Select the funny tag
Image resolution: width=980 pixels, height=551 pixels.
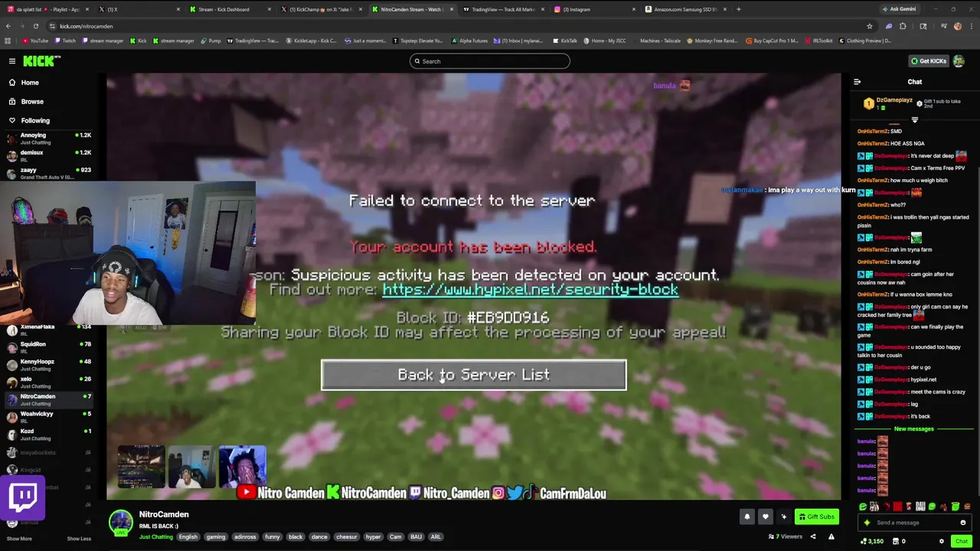point(273,537)
